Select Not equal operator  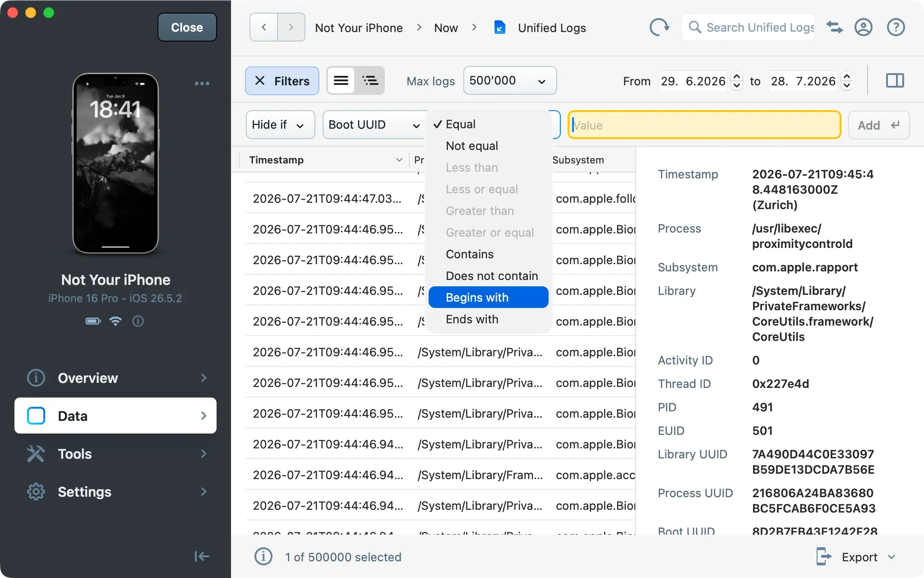click(x=489, y=146)
